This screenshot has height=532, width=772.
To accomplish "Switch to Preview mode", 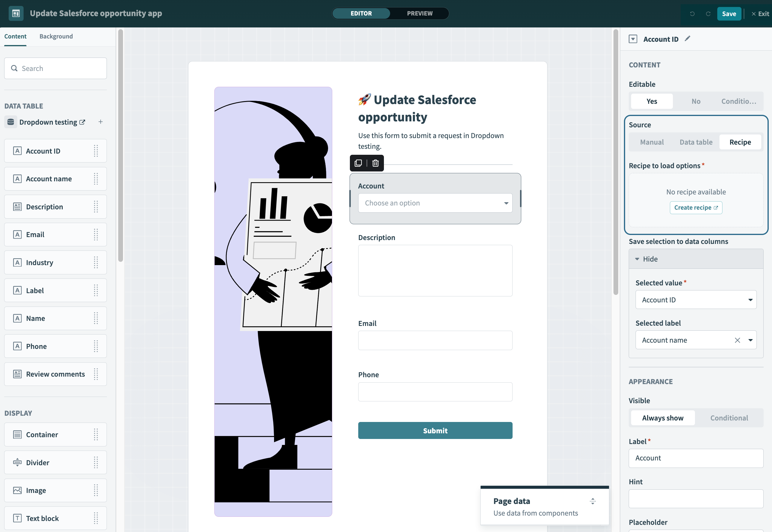I will 419,13.
